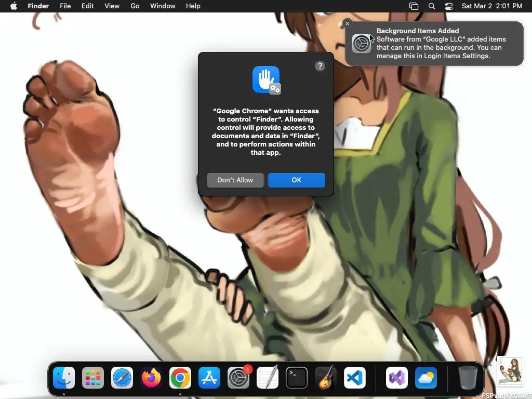The width and height of the screenshot is (532, 399).
Task: Open Visual Studio from the Dock
Action: [397, 378]
